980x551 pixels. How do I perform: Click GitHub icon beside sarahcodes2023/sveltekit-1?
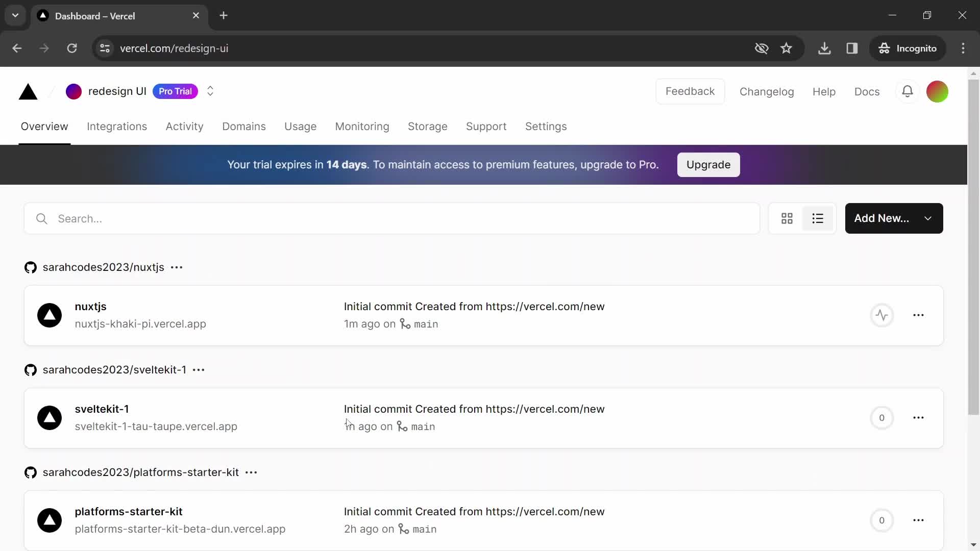[x=31, y=370]
